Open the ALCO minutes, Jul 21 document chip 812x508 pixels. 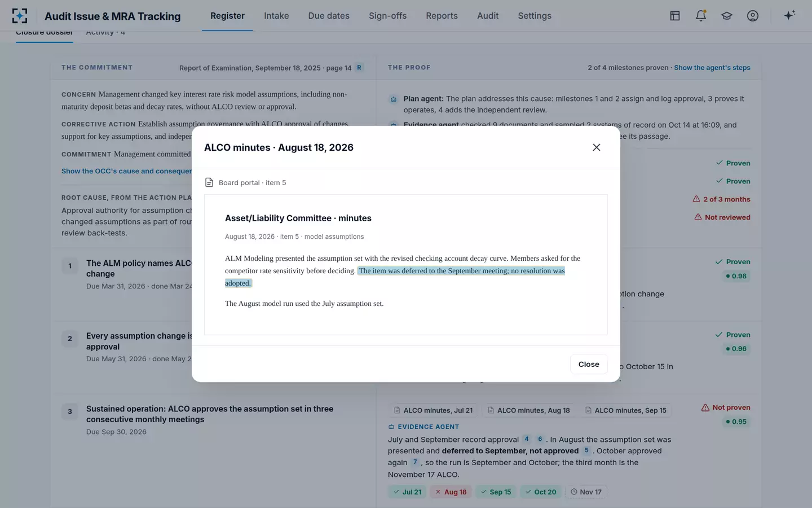tap(433, 410)
